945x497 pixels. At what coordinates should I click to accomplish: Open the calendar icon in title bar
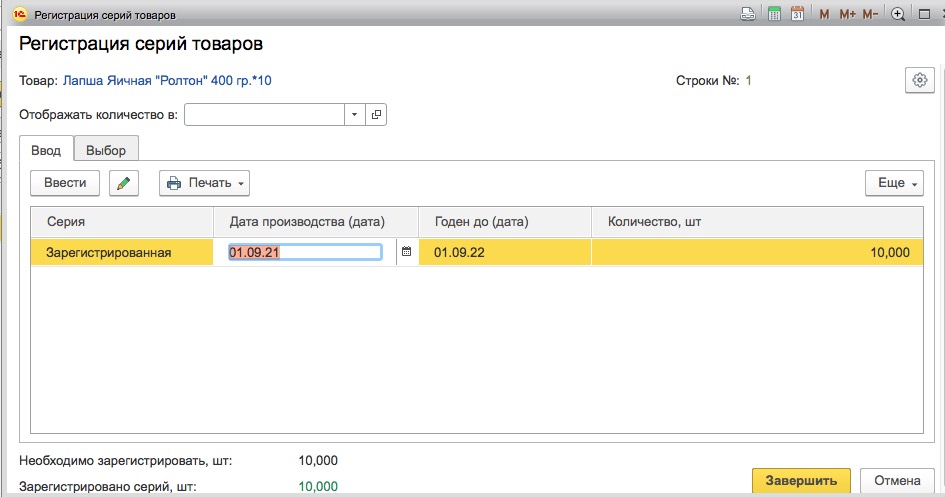click(x=797, y=14)
